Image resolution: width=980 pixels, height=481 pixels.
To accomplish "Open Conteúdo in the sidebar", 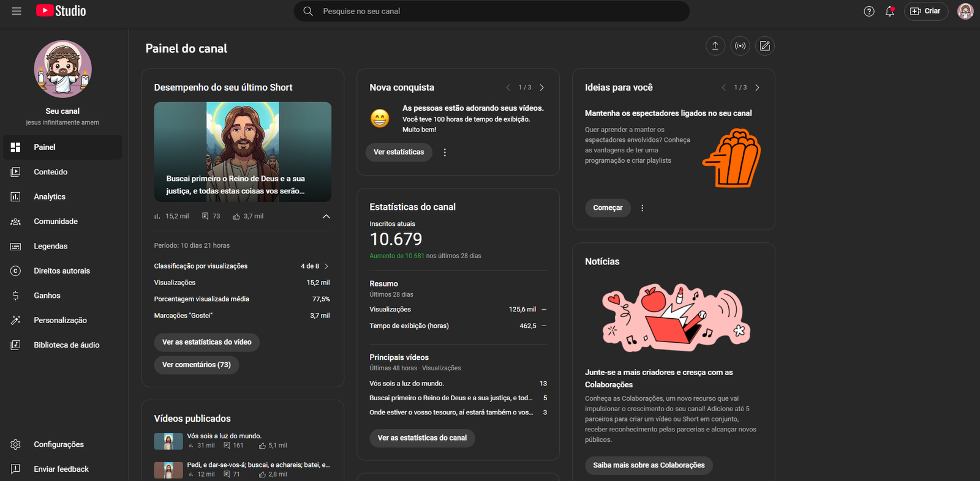I will click(x=50, y=172).
